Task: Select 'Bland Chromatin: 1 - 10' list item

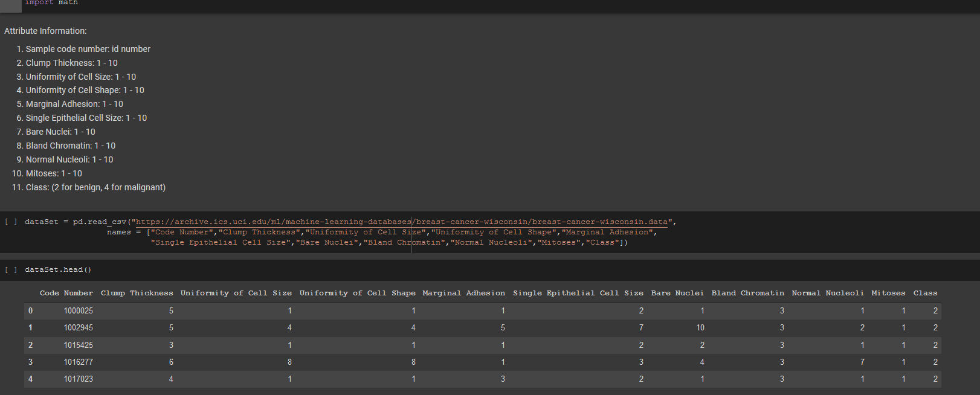Action: (71, 146)
